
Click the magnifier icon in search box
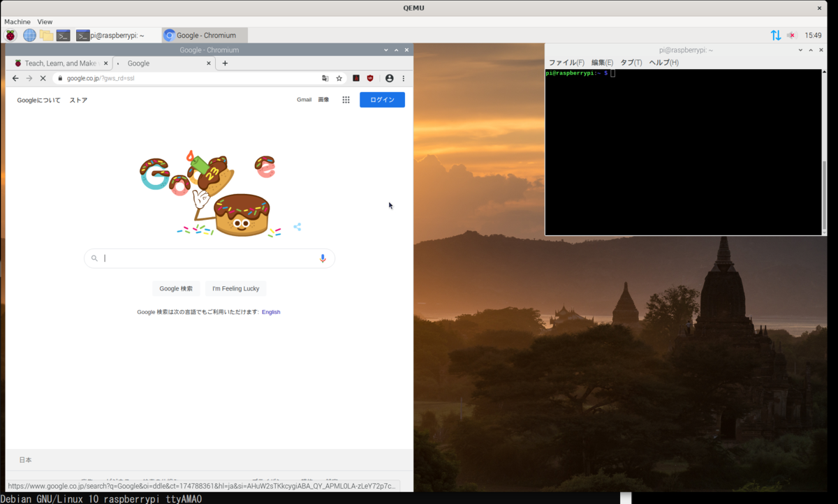(95, 258)
